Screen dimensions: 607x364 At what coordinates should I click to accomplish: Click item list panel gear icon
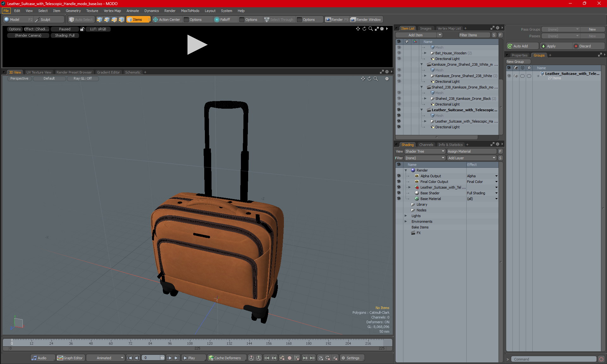[498, 28]
